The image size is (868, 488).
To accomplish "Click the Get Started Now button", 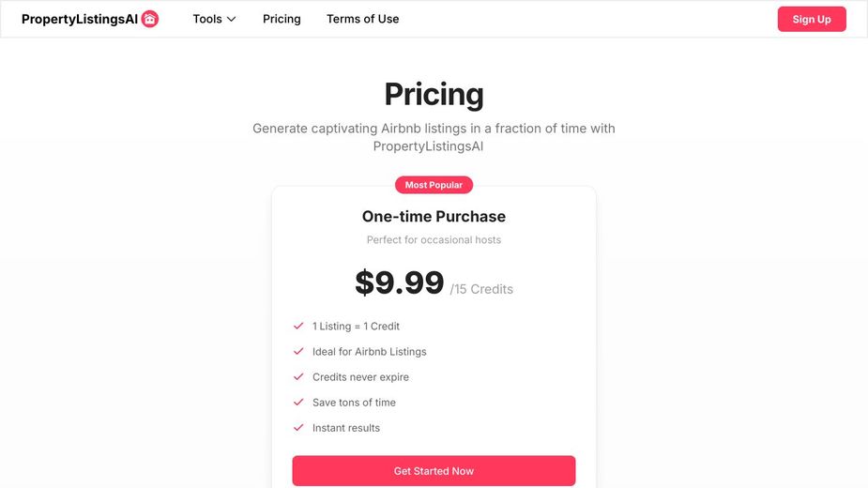I will pyautogui.click(x=434, y=471).
